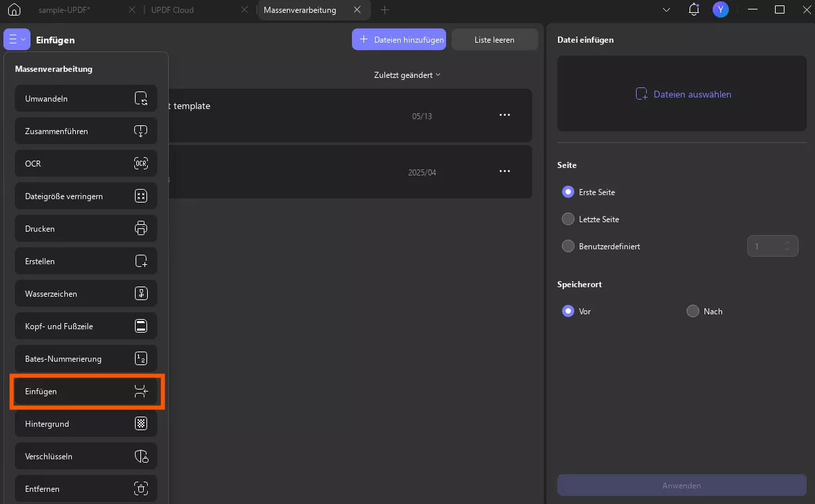815x504 pixels.
Task: Click the Einfügen insert icon
Action: click(x=141, y=392)
